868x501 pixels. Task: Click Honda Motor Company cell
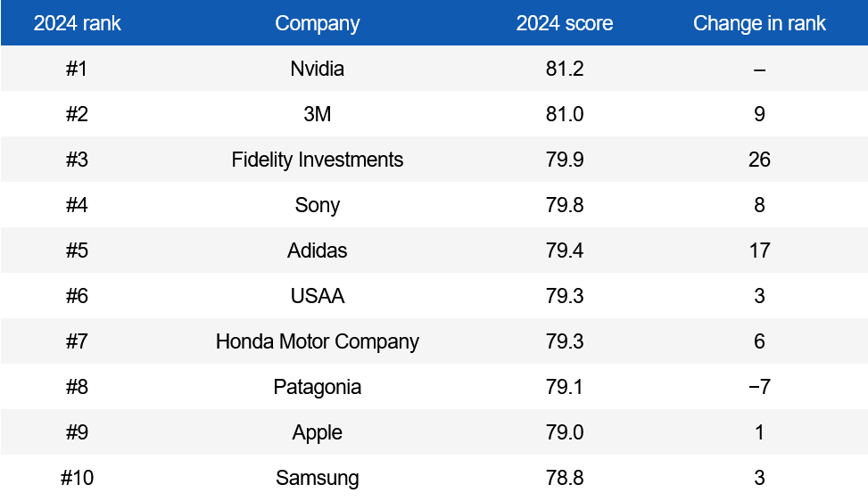[318, 341]
